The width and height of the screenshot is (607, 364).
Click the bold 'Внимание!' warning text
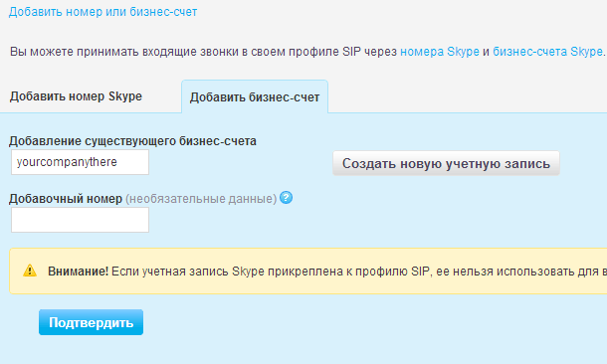coord(78,272)
